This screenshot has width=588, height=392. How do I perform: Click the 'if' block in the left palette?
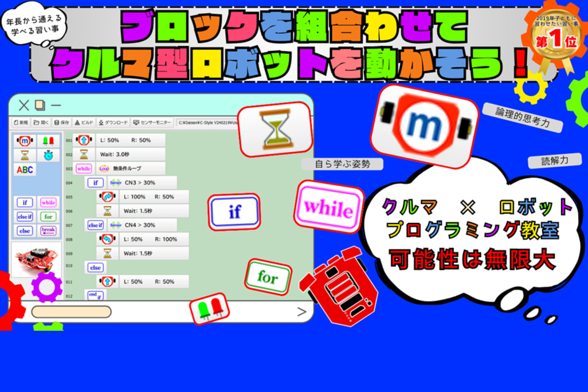tap(25, 202)
